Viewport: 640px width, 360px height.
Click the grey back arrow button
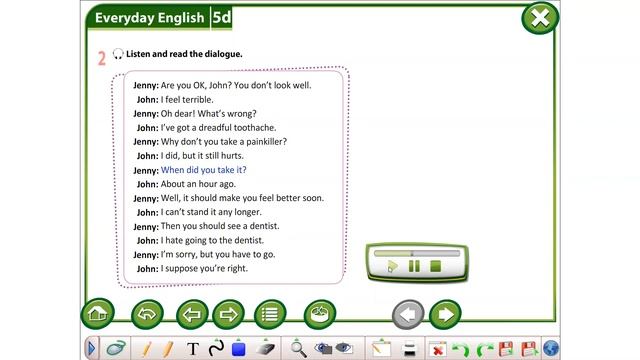[408, 314]
